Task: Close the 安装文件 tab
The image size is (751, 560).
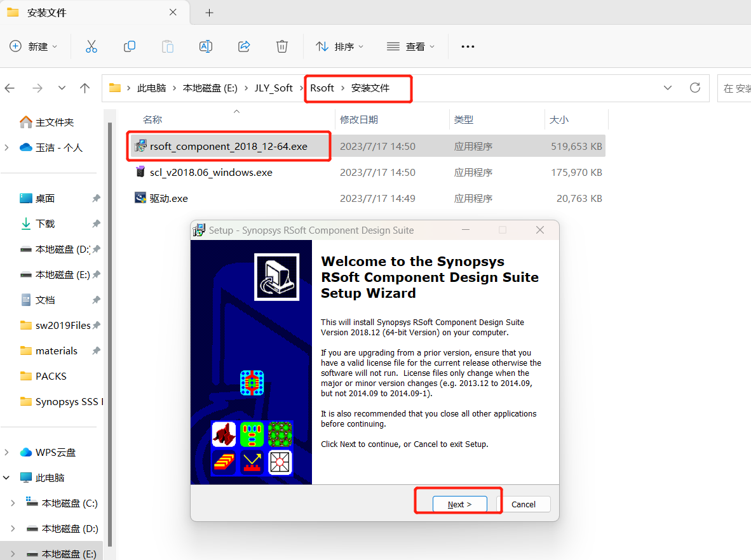Action: [x=173, y=13]
